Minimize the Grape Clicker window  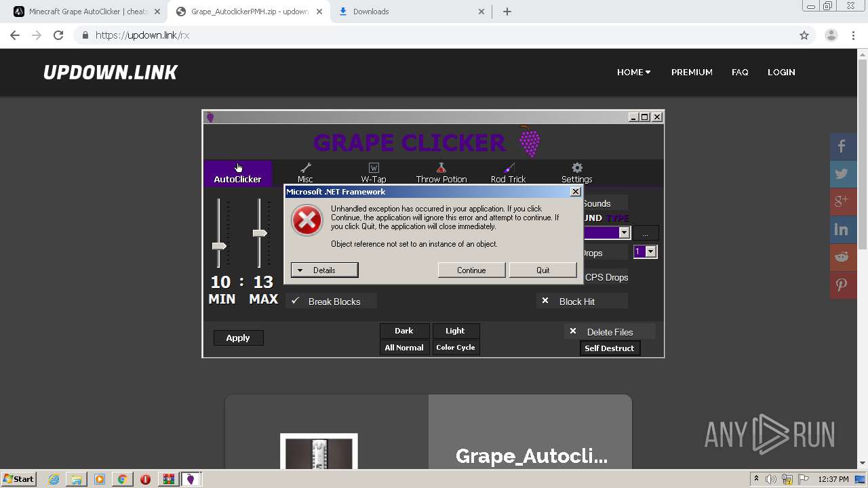pos(633,117)
